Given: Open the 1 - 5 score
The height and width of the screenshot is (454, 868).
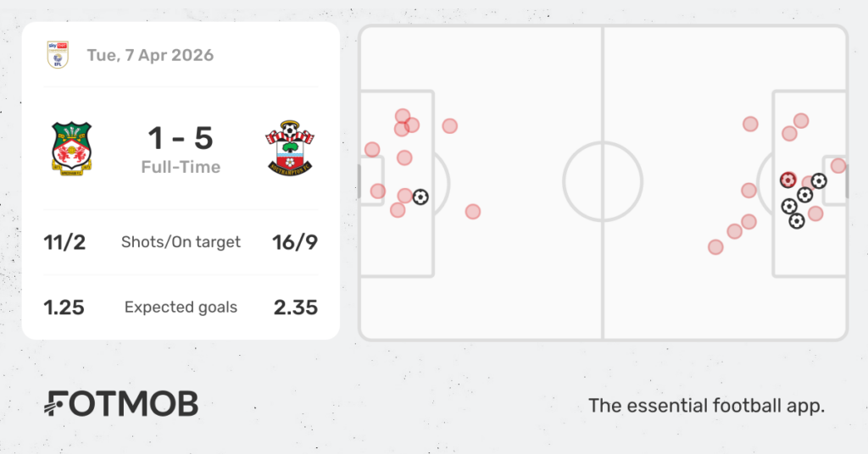Looking at the screenshot, I should tap(181, 138).
